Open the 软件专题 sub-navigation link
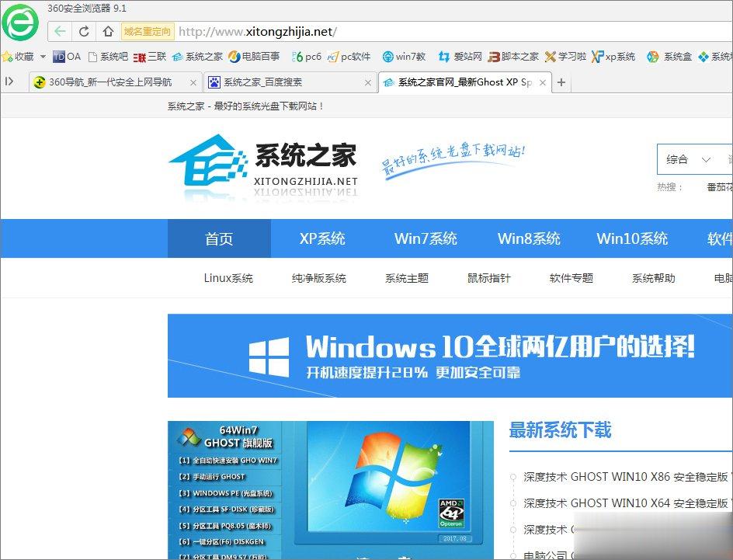Image resolution: width=733 pixels, height=560 pixels. (571, 278)
